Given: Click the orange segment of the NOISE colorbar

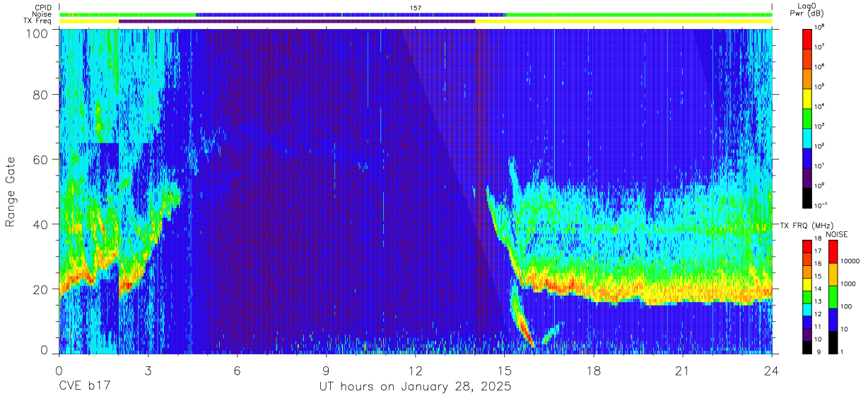Looking at the screenshot, I should (833, 274).
